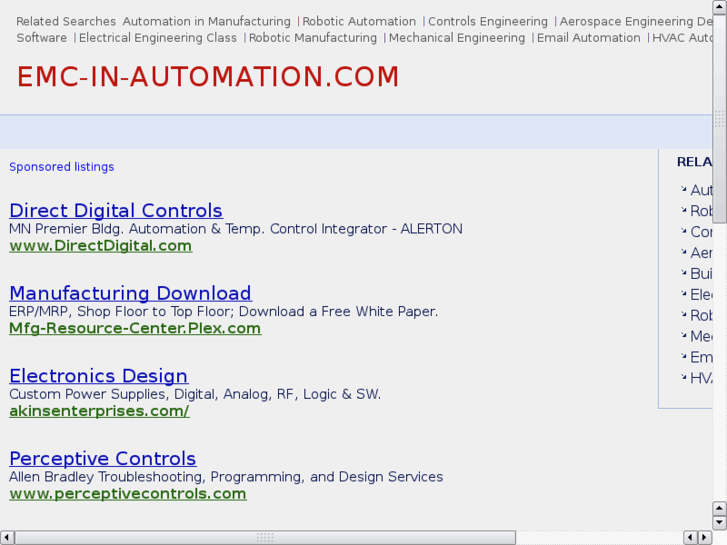Open Controls Engineering related search
This screenshot has width=727, height=545.
[x=488, y=21]
